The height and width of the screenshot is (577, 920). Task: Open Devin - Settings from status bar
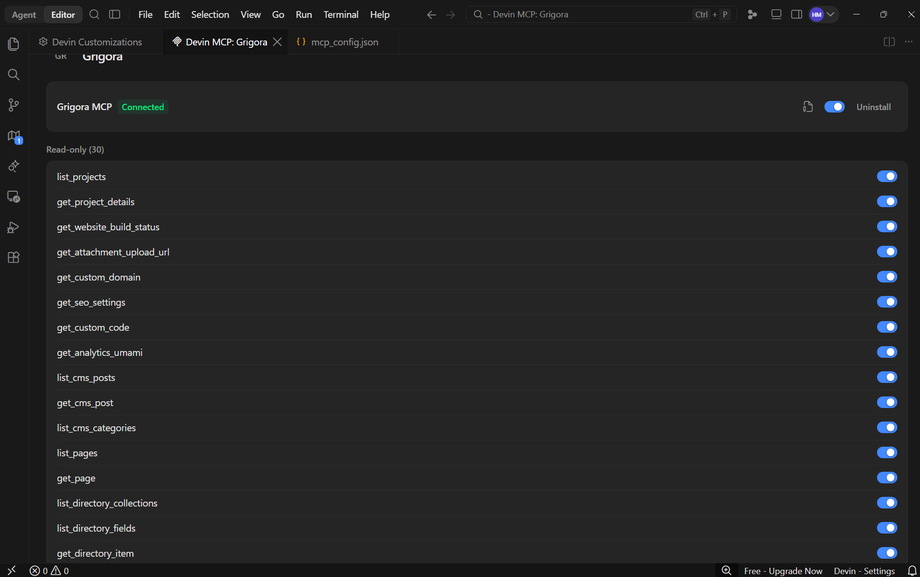[864, 571]
